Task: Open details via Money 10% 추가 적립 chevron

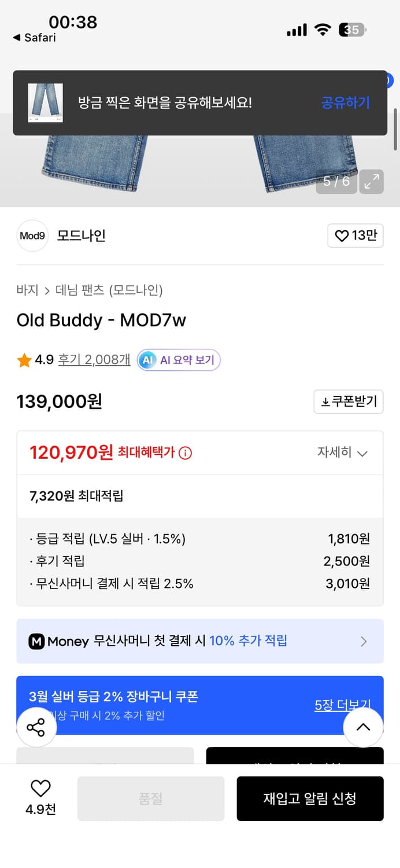Action: point(364,641)
